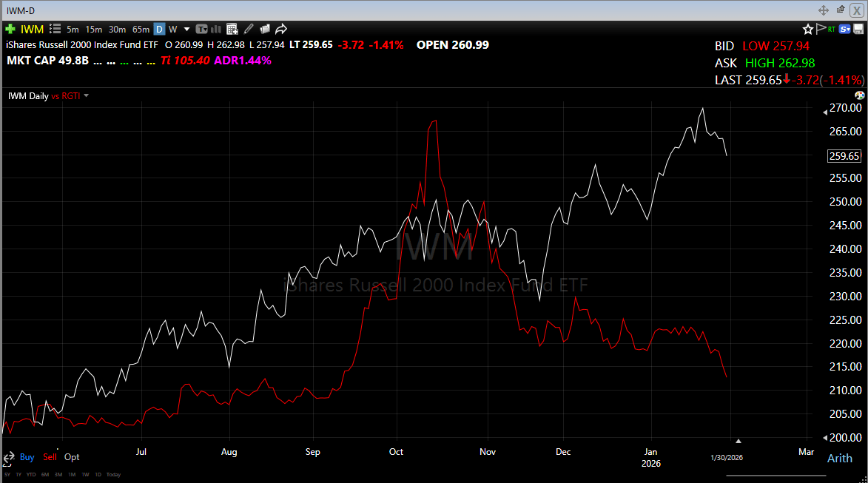
Task: Close the IWM-D chart window
Action: (856, 10)
